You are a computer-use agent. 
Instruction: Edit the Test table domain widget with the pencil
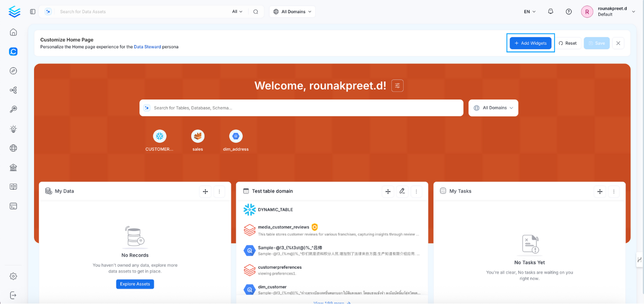[402, 191]
